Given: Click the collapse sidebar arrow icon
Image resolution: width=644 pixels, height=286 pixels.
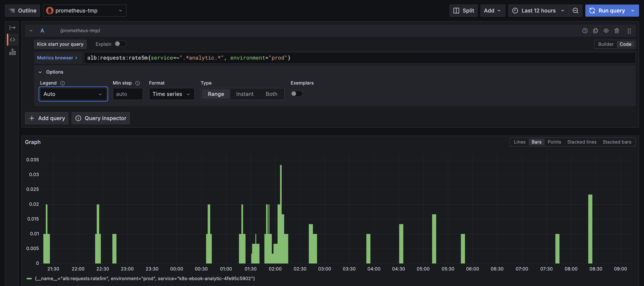Looking at the screenshot, I should point(12,27).
